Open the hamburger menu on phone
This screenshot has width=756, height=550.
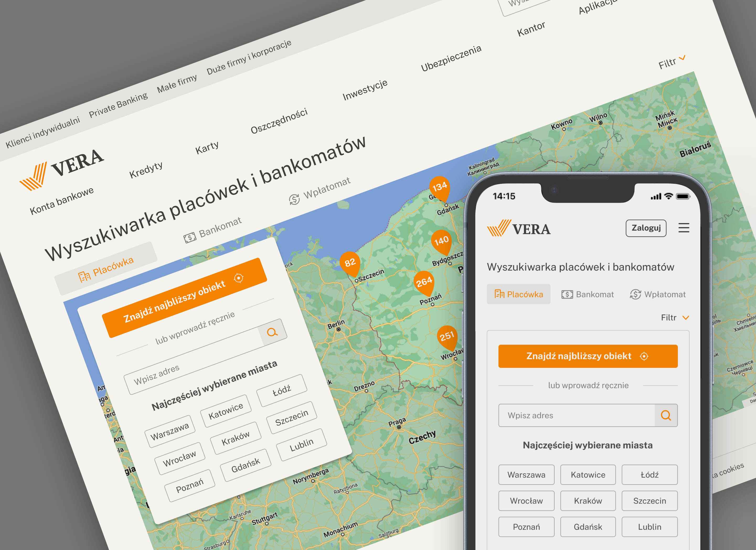684,228
